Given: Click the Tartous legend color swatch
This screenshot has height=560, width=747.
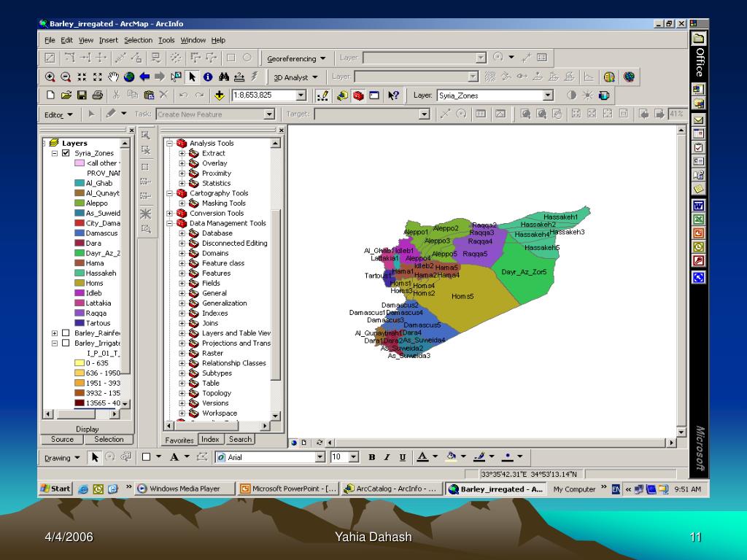Looking at the screenshot, I should point(80,323).
